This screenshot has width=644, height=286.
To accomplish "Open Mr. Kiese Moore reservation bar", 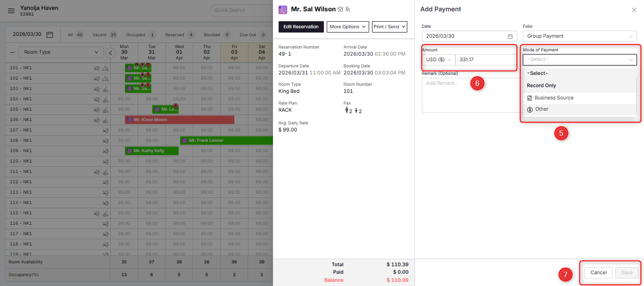I will click(180, 120).
